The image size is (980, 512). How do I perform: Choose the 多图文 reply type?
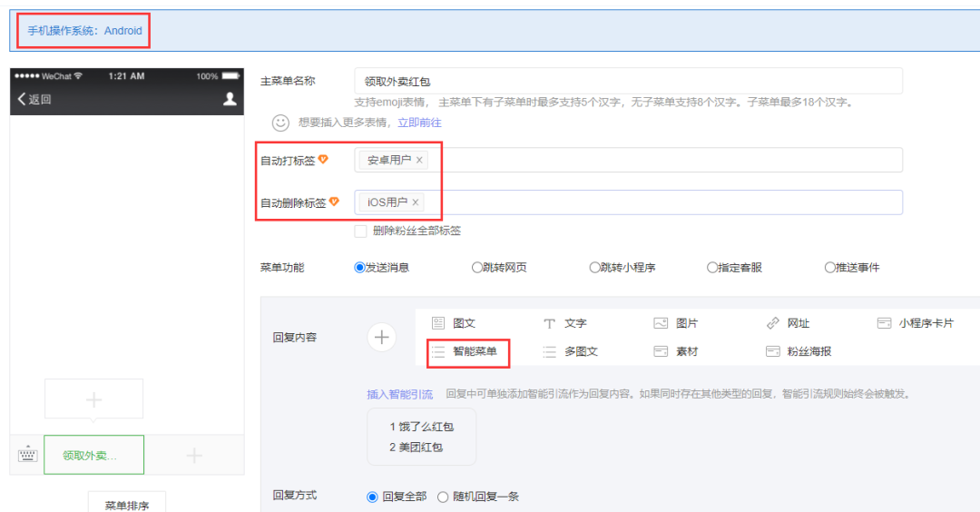pos(570,351)
